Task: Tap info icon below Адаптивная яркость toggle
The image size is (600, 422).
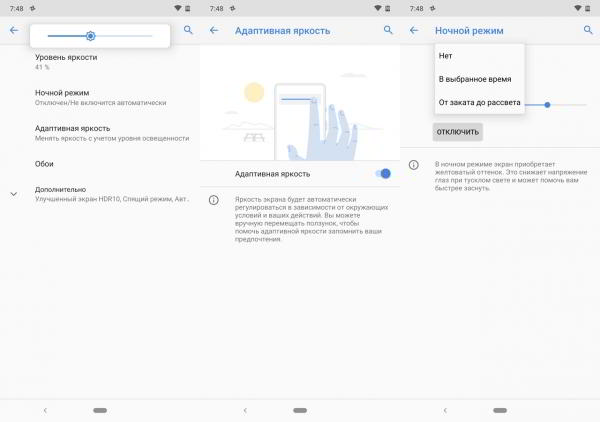Action: click(214, 200)
